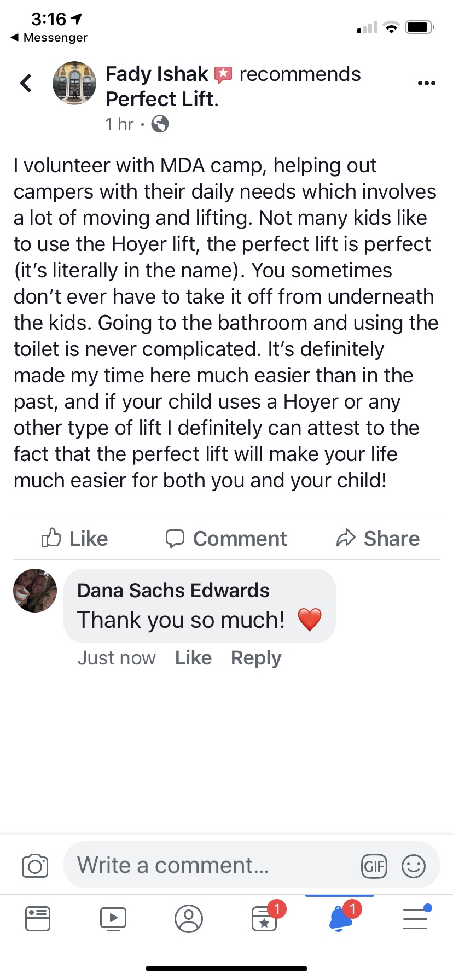Switch to the Watch video tab
453x980 pixels.
click(113, 919)
